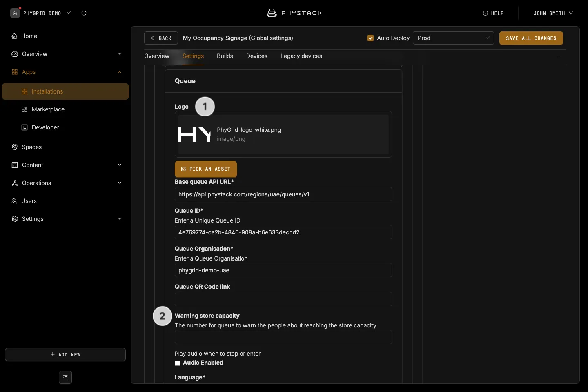Open the three-dots more options menu
The height and width of the screenshot is (392, 588).
pos(560,56)
